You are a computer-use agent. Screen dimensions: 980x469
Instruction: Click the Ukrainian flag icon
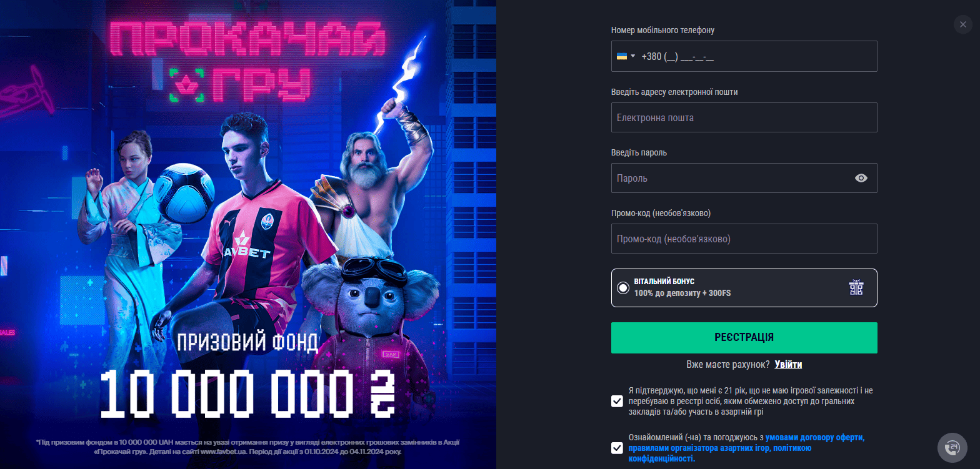tap(622, 56)
